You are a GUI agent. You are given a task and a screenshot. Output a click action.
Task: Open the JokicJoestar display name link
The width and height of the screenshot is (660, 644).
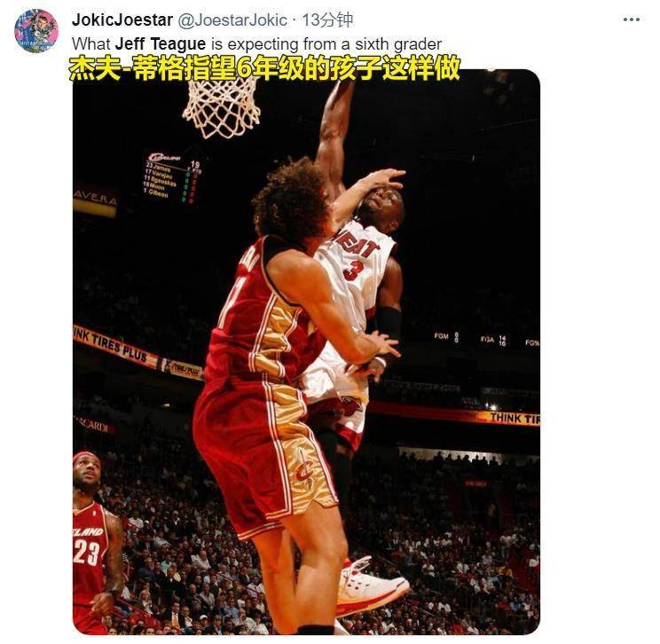coord(122,20)
